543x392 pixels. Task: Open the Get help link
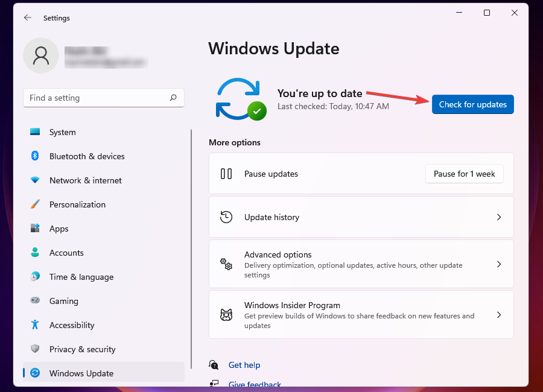244,365
